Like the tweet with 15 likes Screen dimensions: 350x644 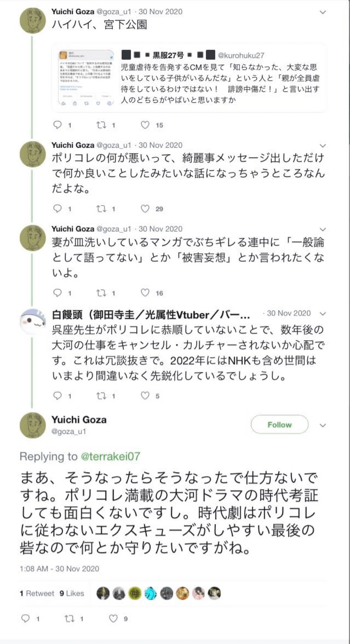click(x=145, y=125)
